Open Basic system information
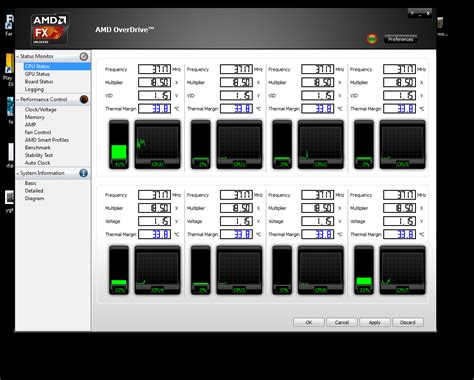 (x=31, y=183)
